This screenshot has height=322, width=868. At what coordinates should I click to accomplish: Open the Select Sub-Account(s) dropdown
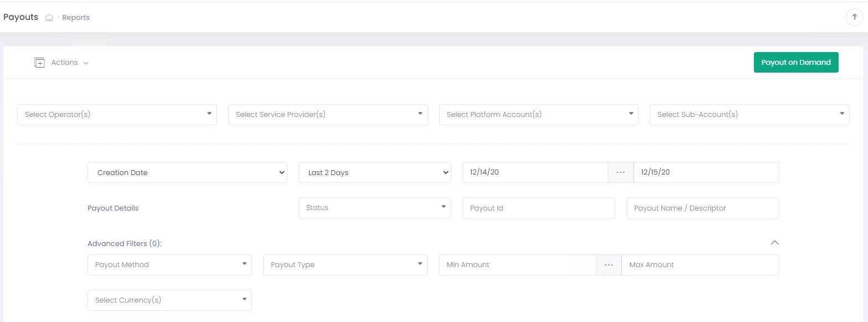click(749, 115)
